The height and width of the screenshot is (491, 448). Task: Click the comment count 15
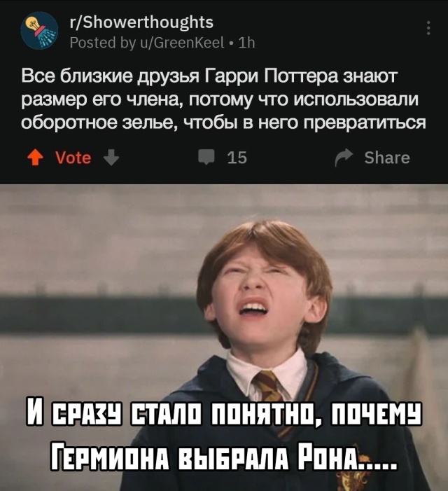(x=237, y=158)
